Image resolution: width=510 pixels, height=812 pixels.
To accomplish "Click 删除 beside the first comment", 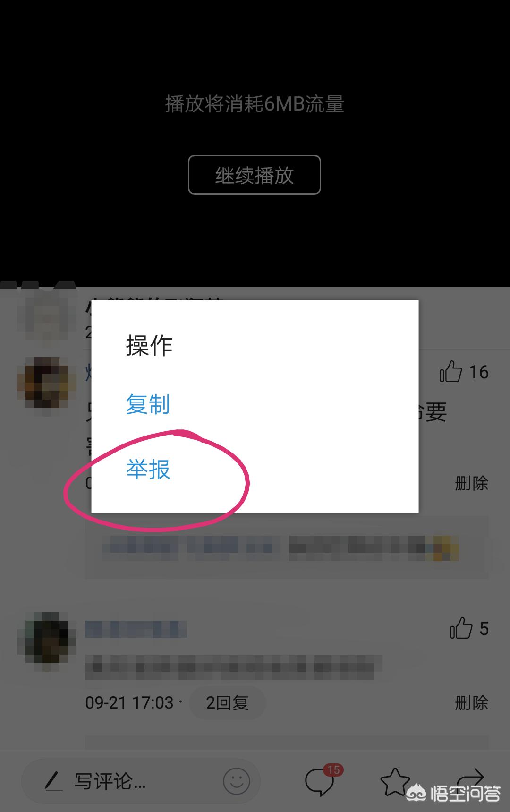I will (x=471, y=483).
